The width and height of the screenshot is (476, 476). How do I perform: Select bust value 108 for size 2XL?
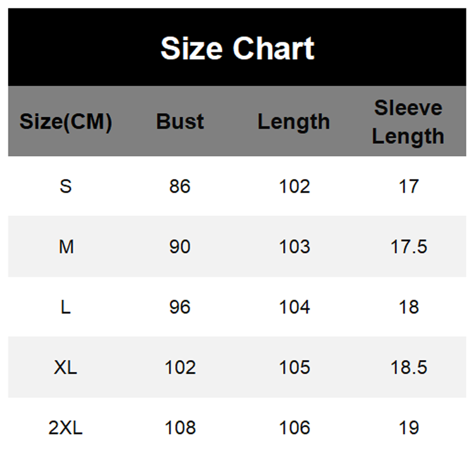point(180,428)
